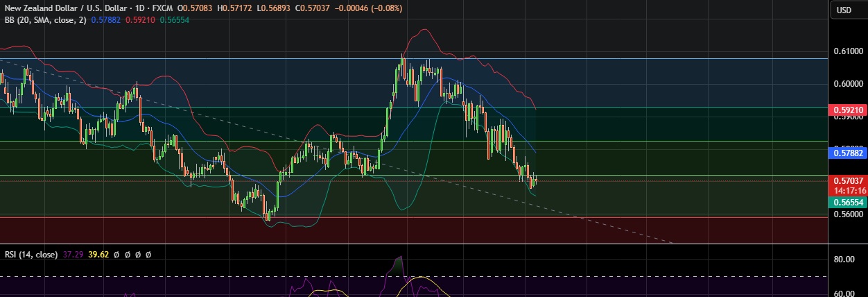Click the green 0.56554 price axis label

pyautogui.click(x=847, y=202)
